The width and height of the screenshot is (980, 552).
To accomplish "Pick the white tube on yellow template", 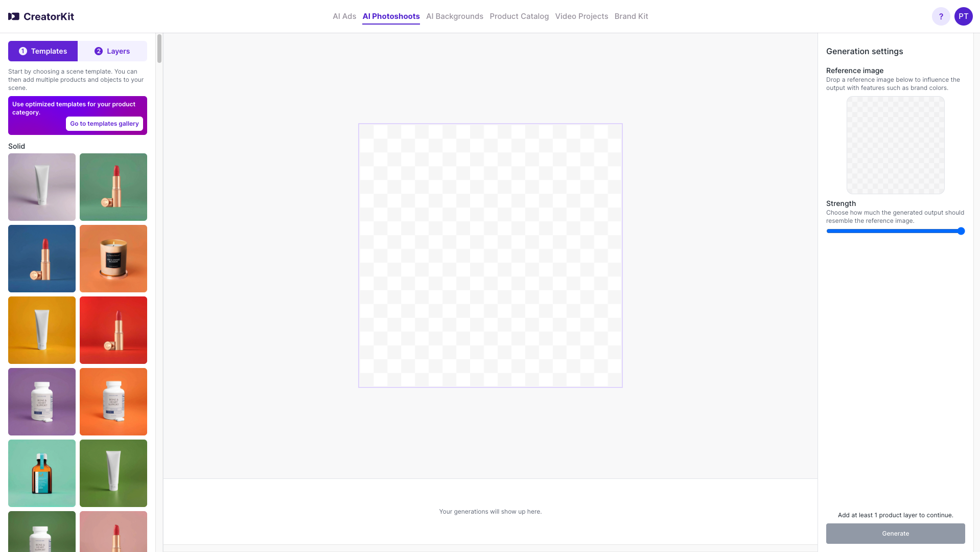I will pyautogui.click(x=42, y=330).
